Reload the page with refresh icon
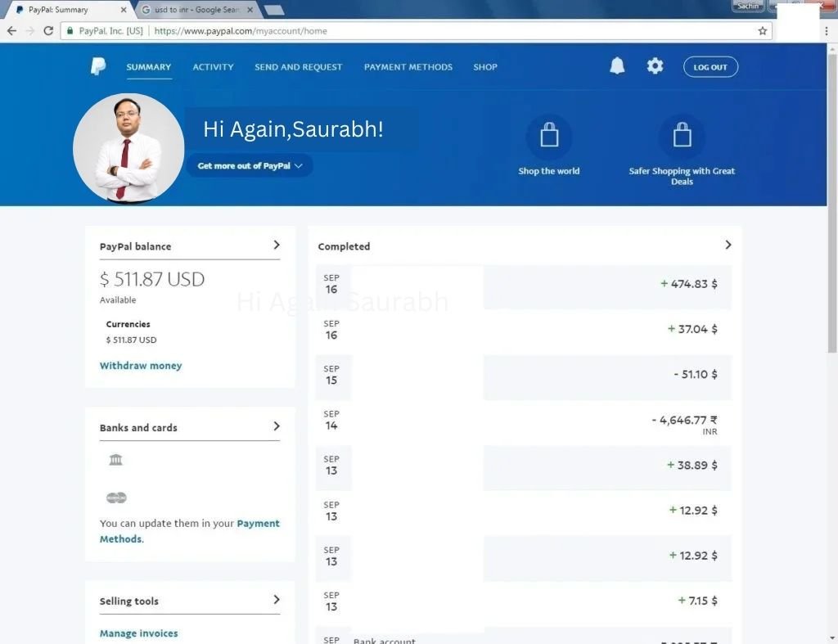 click(x=48, y=30)
